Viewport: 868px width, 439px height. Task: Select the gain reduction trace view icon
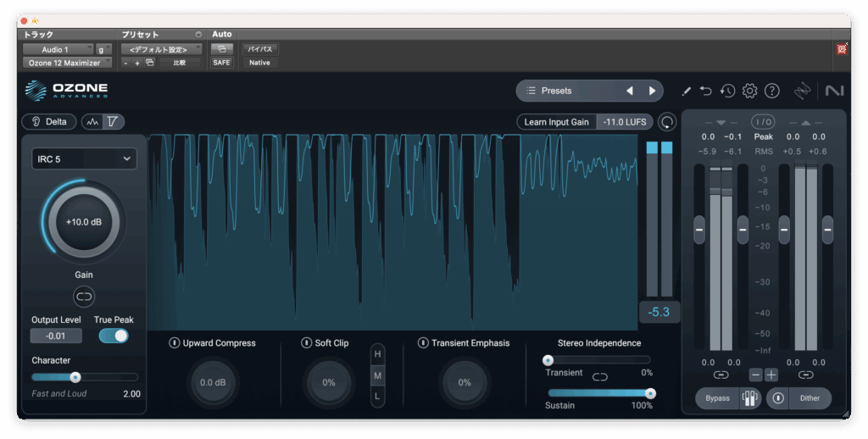113,121
